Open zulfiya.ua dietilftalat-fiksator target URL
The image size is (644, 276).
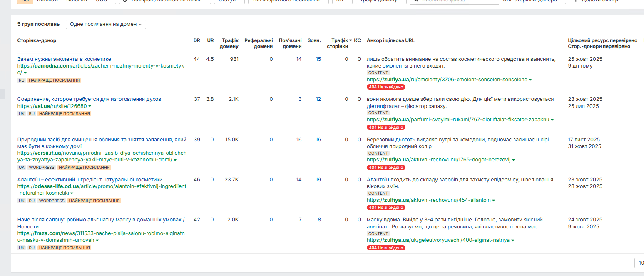458,120
